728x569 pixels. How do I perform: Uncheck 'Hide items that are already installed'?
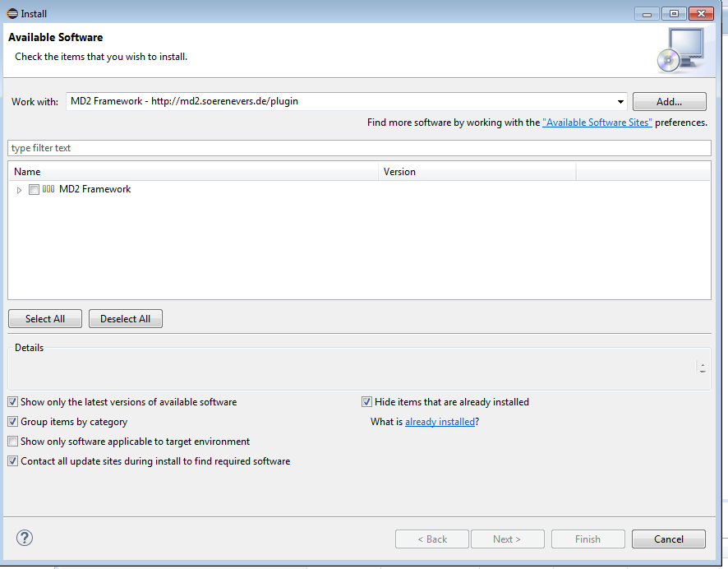[366, 401]
